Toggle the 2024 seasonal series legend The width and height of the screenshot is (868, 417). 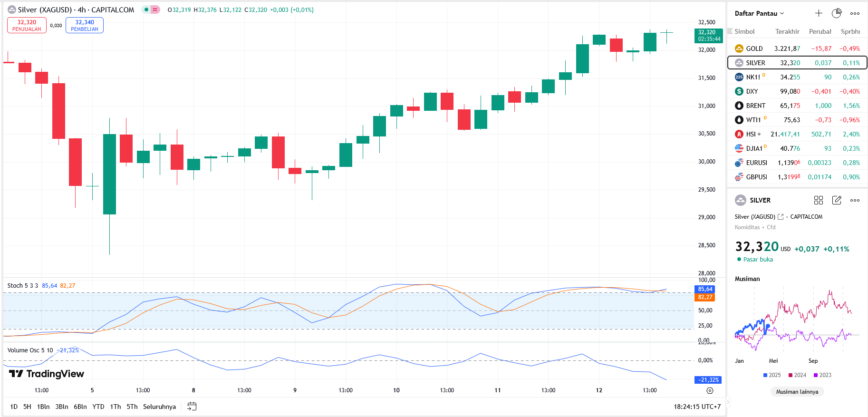click(797, 375)
